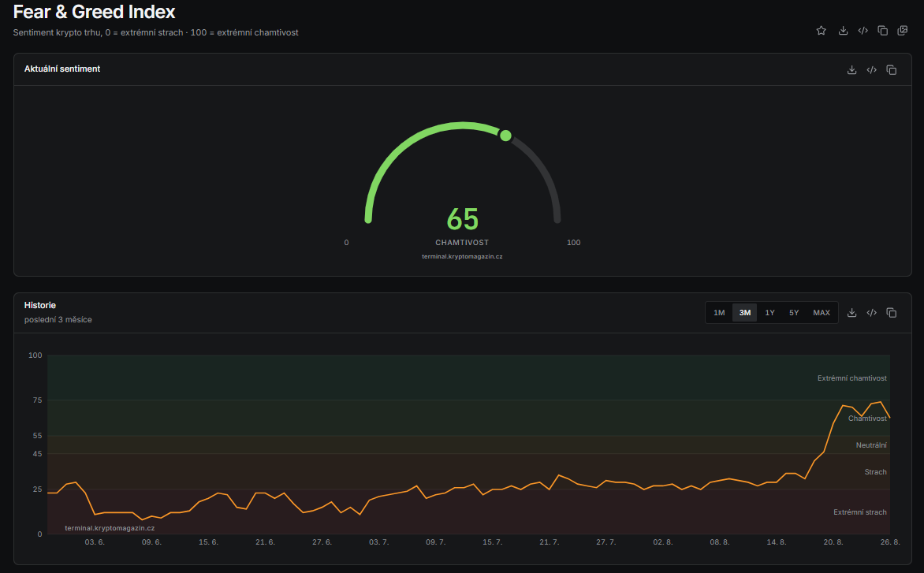Download the whole page via top header icon
Image resolution: width=924 pixels, height=573 pixels.
click(844, 31)
